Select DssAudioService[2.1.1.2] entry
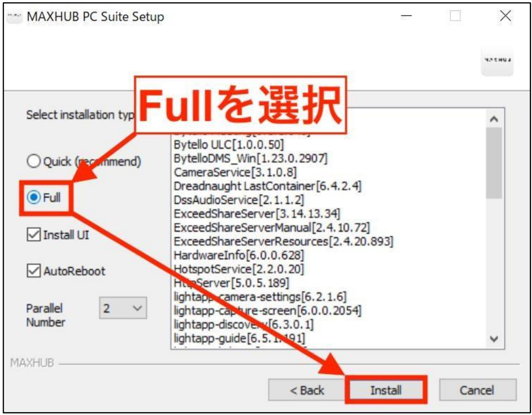 (239, 200)
